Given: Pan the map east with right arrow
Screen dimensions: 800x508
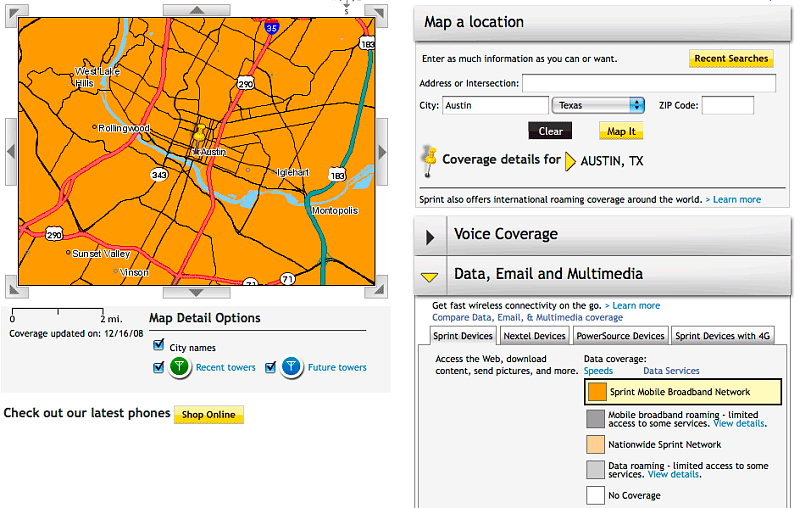Looking at the screenshot, I should pyautogui.click(x=382, y=151).
